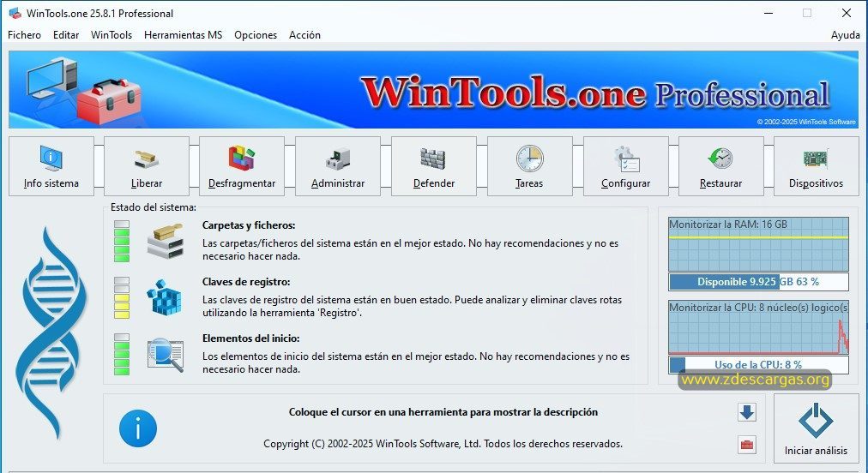Screen dimensions: 868x473
Task: Click the 'Carpetas y ficheros:' heading
Action: [249, 225]
